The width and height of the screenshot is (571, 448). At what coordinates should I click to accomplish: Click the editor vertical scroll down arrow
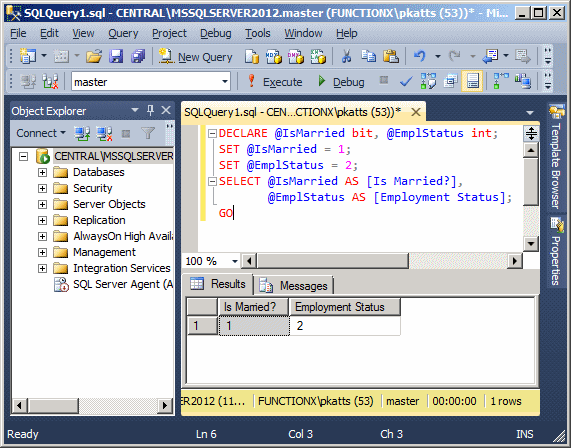pos(531,244)
